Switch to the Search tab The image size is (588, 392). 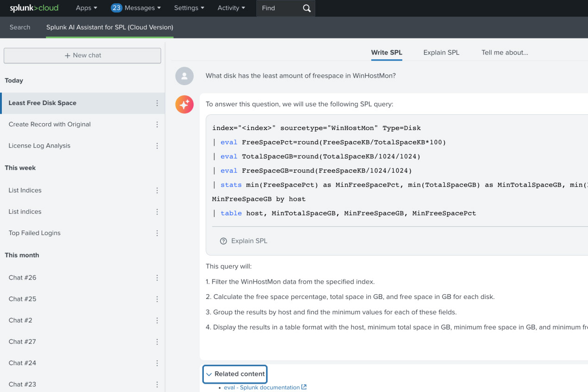[20, 27]
